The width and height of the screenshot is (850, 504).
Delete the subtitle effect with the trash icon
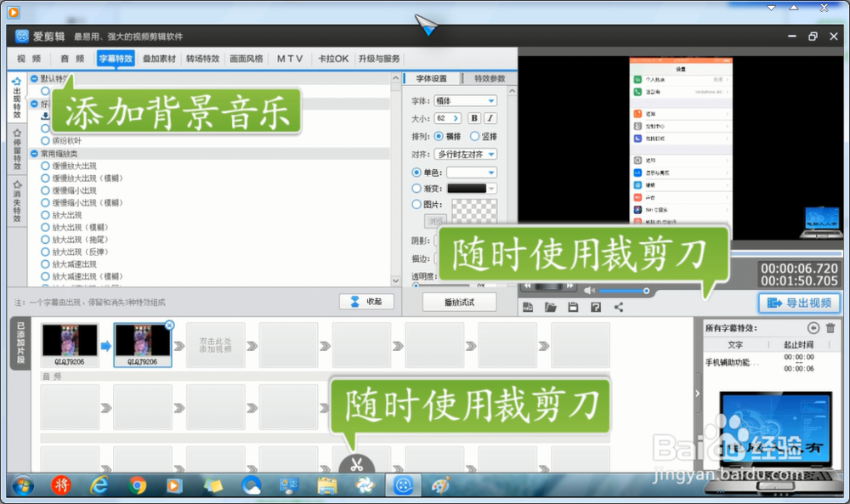pos(830,328)
